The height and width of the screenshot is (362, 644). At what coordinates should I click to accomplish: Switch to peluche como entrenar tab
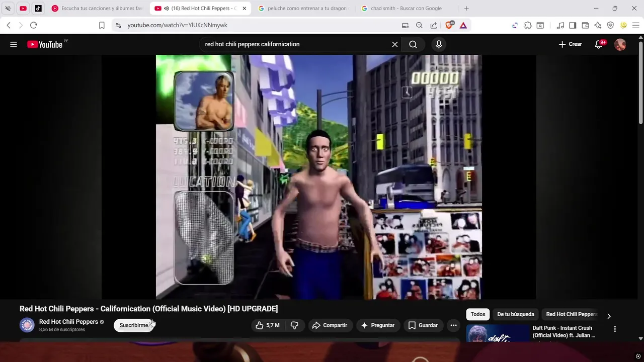click(x=303, y=9)
